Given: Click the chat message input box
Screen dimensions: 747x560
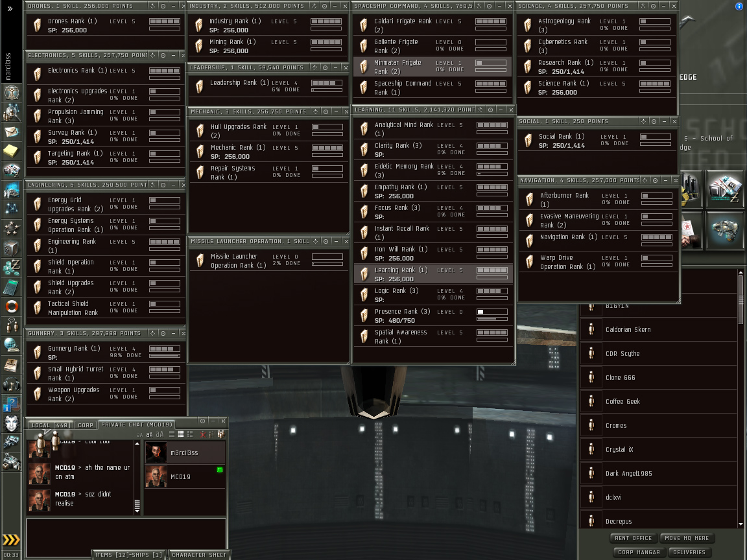Looking at the screenshot, I should tap(126, 537).
